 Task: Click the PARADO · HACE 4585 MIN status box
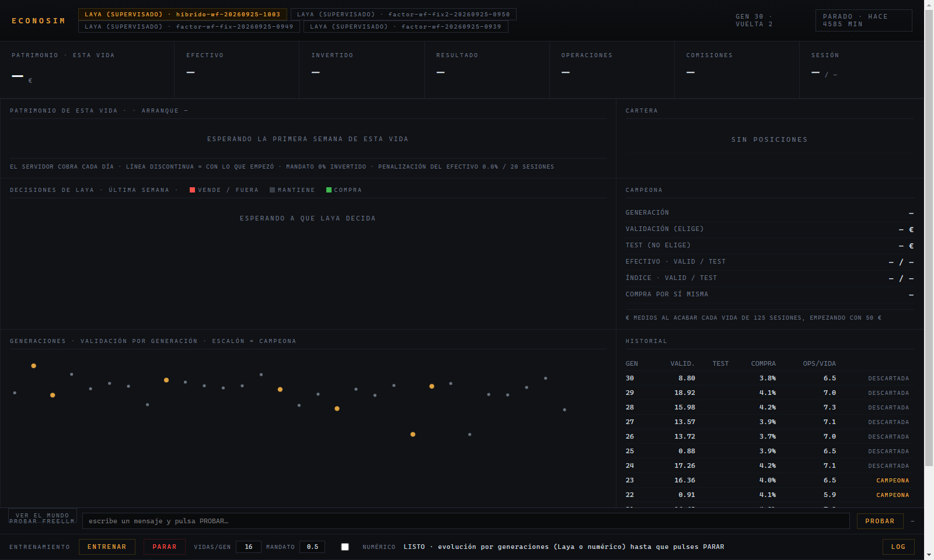[x=863, y=20]
